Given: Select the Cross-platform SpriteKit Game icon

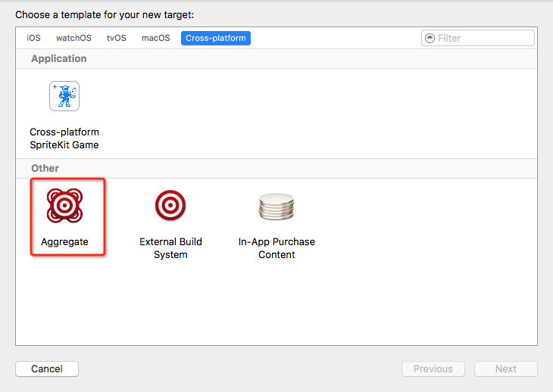Looking at the screenshot, I should click(64, 96).
